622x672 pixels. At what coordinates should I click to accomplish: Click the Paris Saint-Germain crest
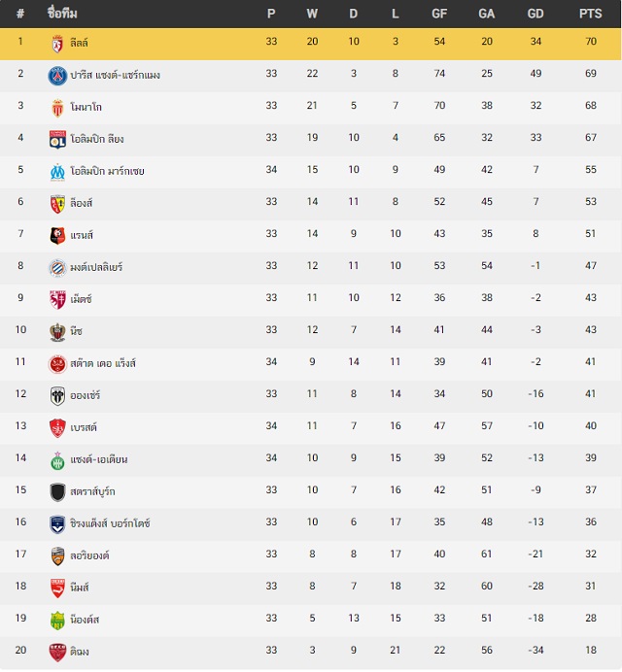57,76
